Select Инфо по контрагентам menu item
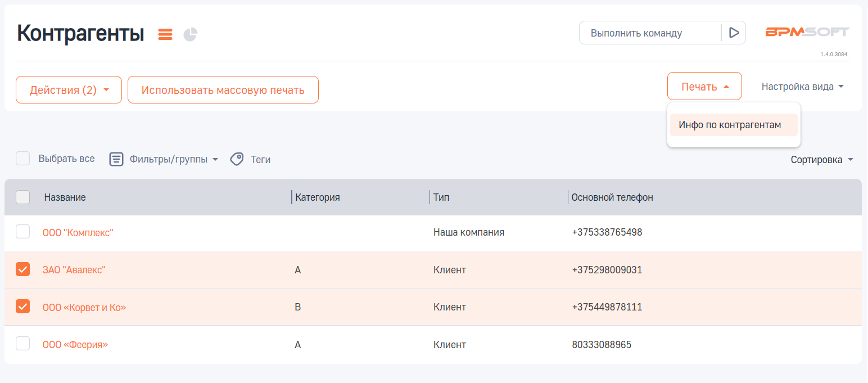The height and width of the screenshot is (383, 868). (730, 125)
